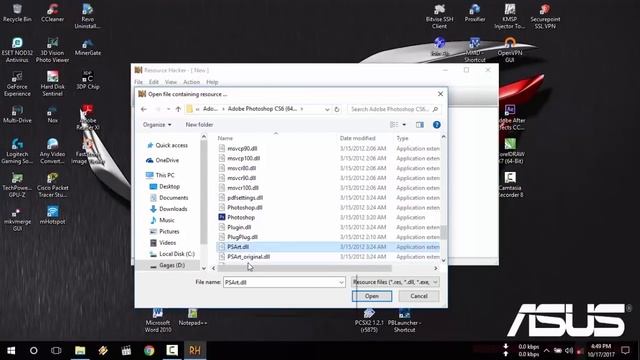Open 3D Vision Photo Viewer icon
This screenshot has height=360, width=640.
(x=52, y=50)
